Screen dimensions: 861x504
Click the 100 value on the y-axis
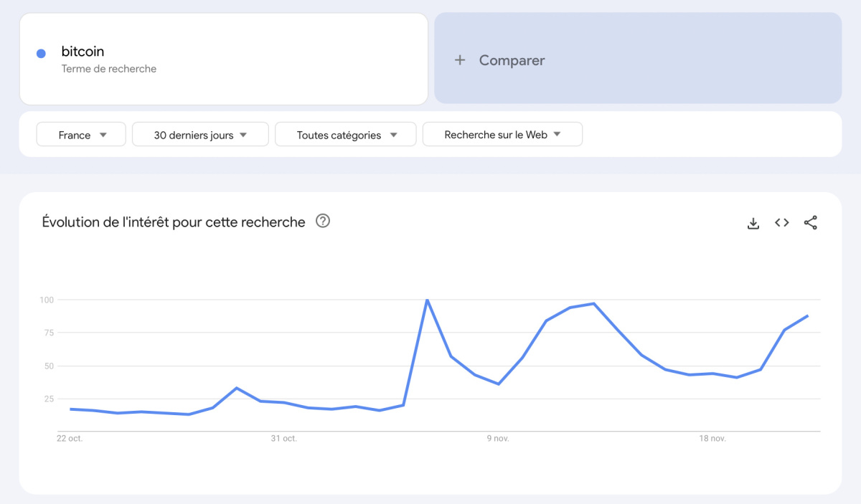tap(46, 300)
